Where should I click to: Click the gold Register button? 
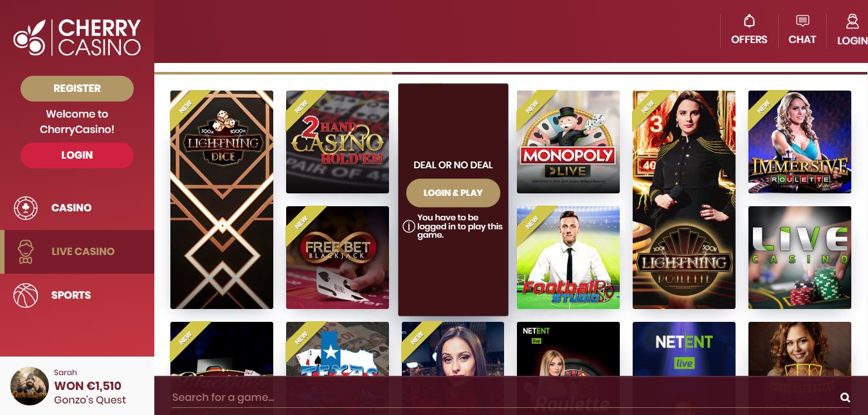click(77, 89)
